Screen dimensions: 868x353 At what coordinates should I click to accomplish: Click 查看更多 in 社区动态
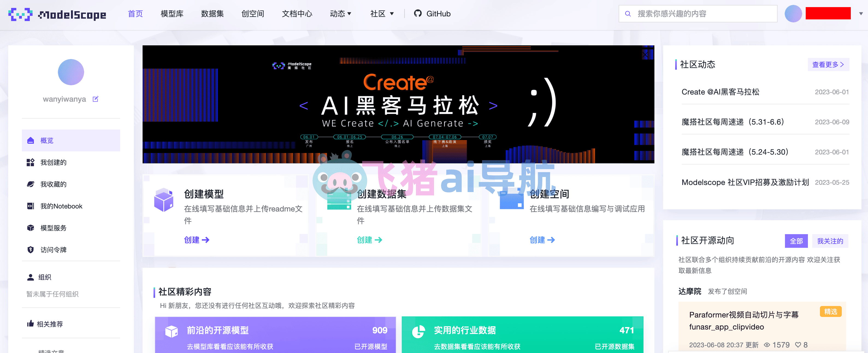pos(828,64)
